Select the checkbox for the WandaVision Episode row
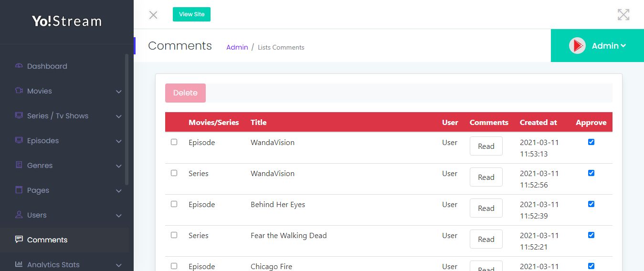Screen dimensions: 644x271 (x=174, y=142)
